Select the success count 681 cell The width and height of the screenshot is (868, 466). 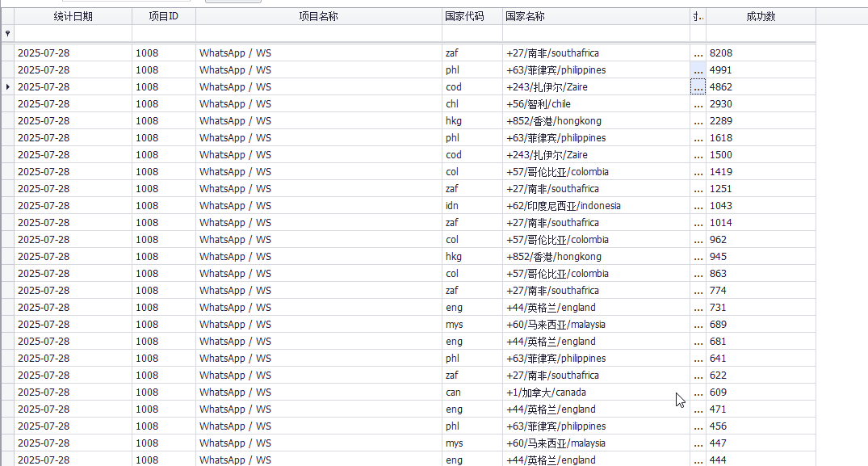click(x=761, y=342)
